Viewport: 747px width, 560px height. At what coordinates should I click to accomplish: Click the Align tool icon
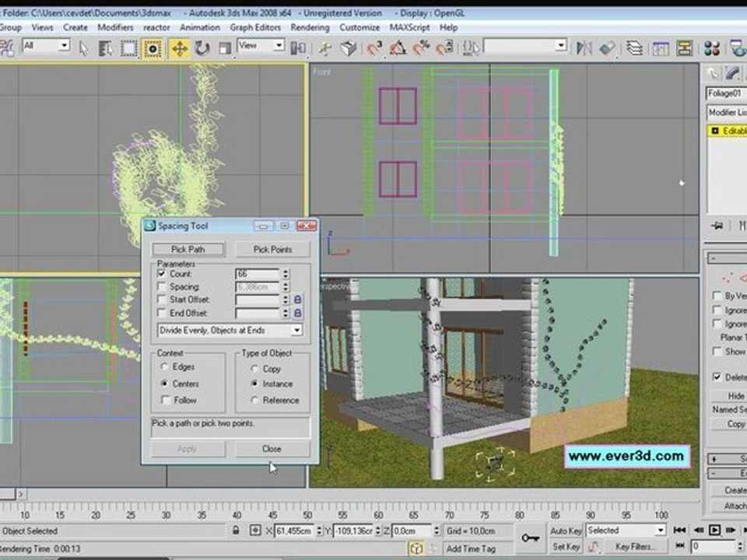[608, 48]
